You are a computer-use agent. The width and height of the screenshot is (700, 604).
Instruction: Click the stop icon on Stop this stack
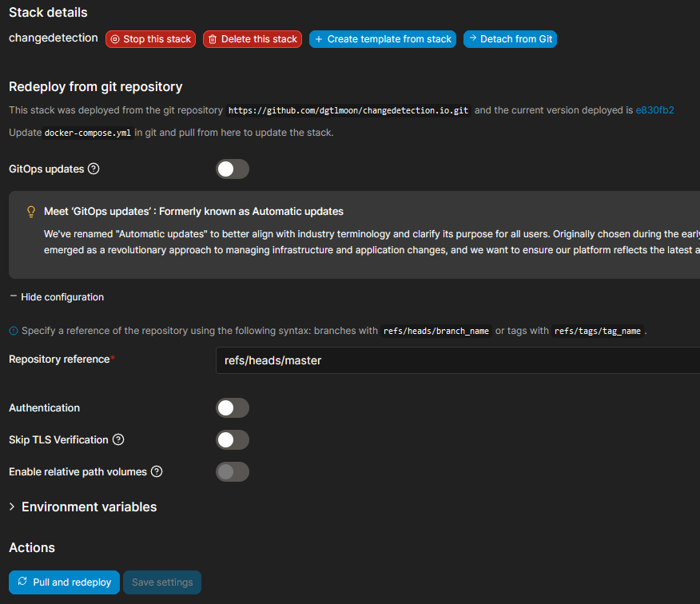116,38
